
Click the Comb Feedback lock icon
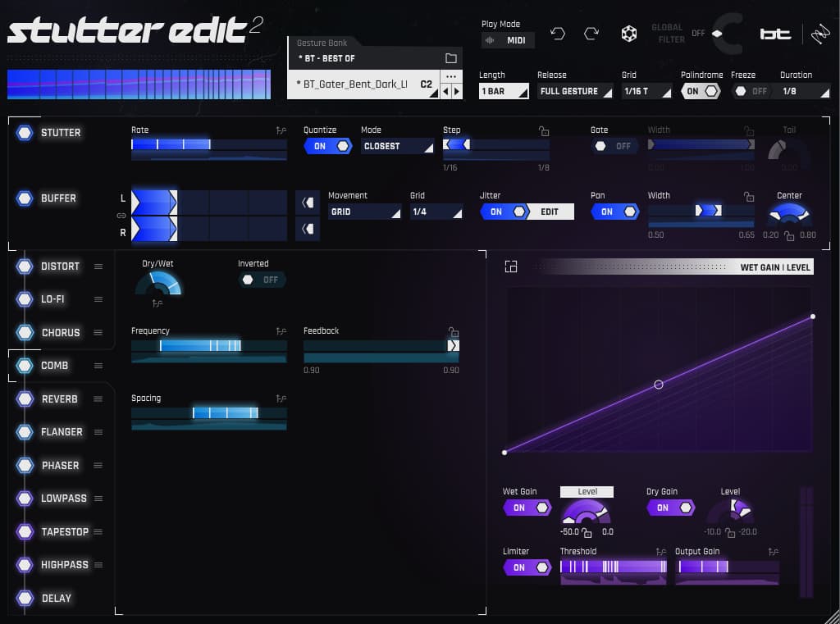(454, 331)
